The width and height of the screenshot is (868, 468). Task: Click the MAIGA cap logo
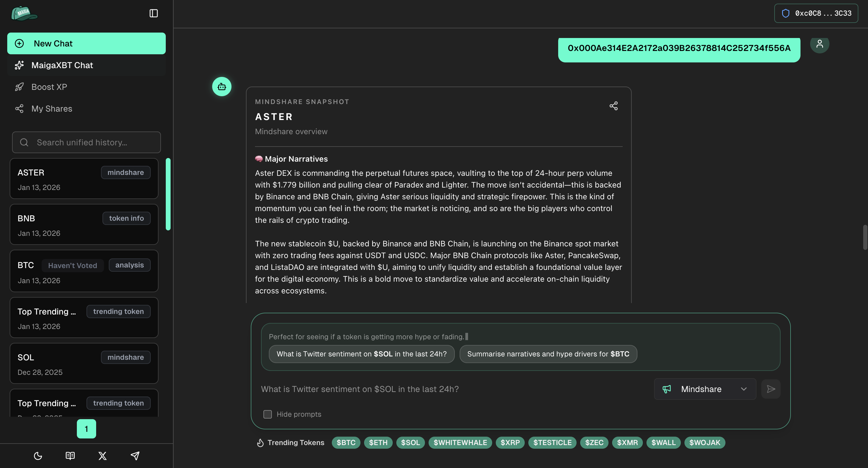(24, 14)
